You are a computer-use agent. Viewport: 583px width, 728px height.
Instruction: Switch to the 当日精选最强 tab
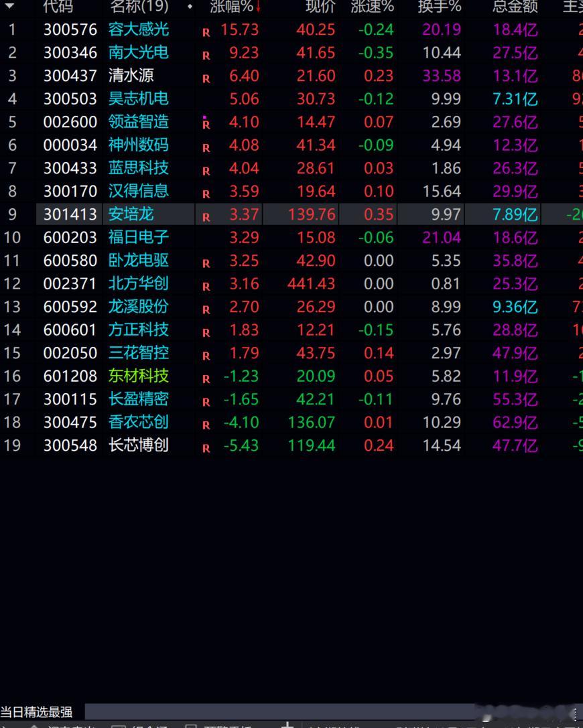coord(36,712)
